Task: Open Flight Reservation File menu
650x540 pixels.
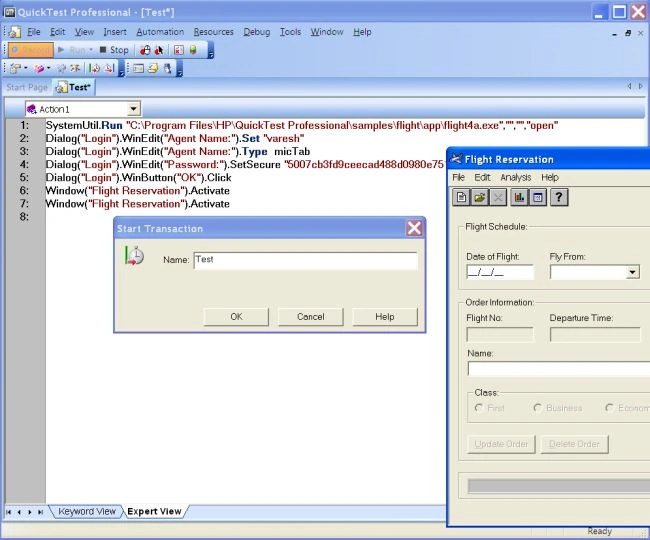Action: pos(458,177)
